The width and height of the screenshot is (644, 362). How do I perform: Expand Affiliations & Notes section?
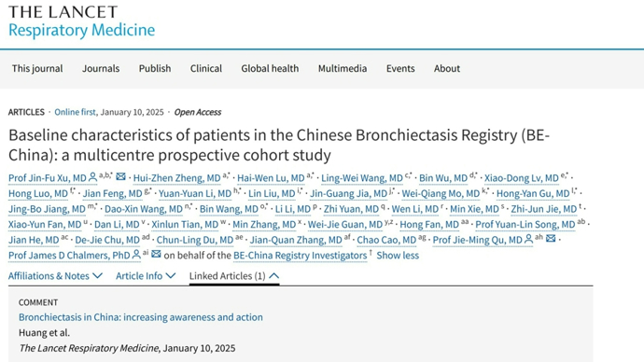click(x=55, y=276)
